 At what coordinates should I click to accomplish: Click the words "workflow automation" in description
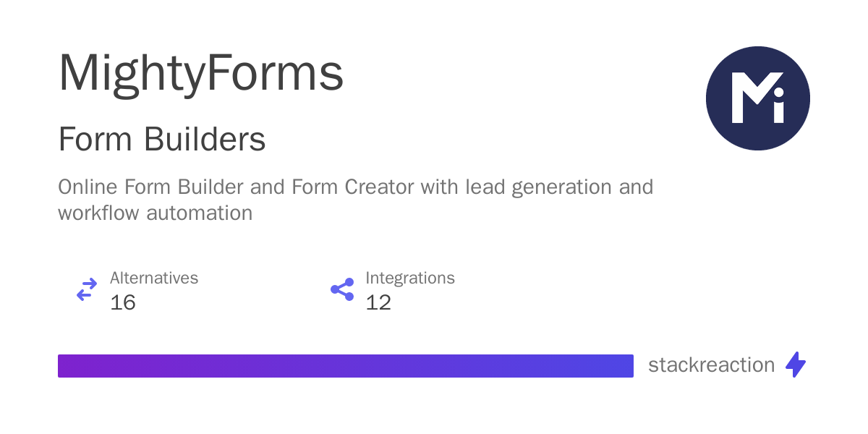click(156, 213)
